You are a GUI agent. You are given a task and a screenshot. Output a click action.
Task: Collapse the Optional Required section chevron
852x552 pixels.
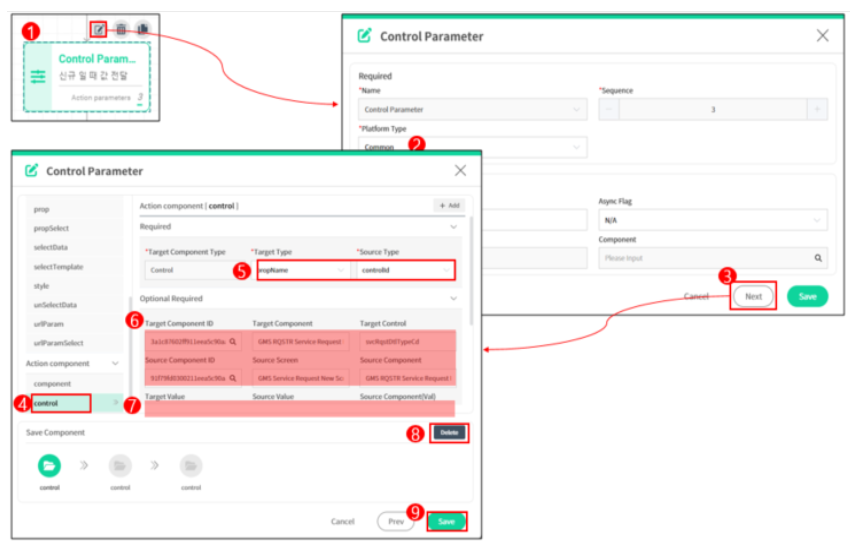pyautogui.click(x=454, y=298)
